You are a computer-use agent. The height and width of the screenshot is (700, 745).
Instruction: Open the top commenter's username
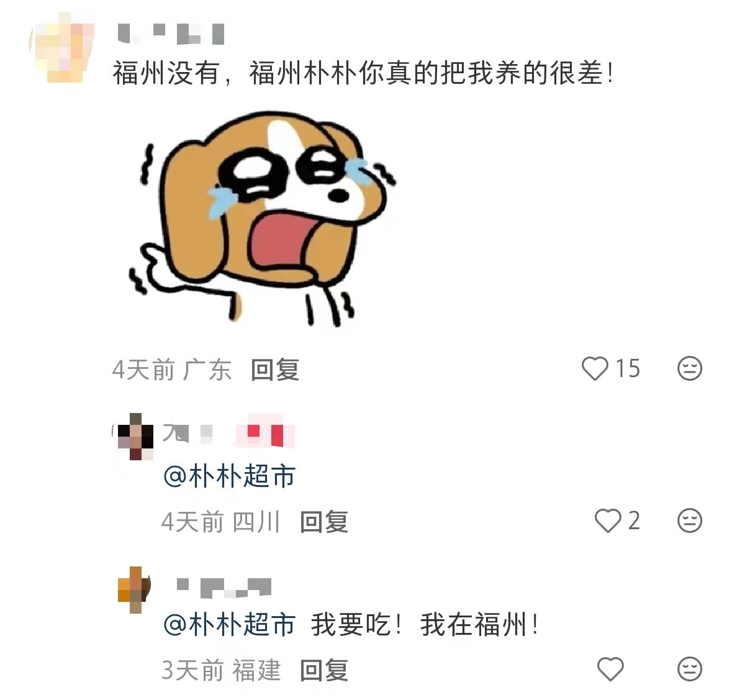click(x=170, y=34)
